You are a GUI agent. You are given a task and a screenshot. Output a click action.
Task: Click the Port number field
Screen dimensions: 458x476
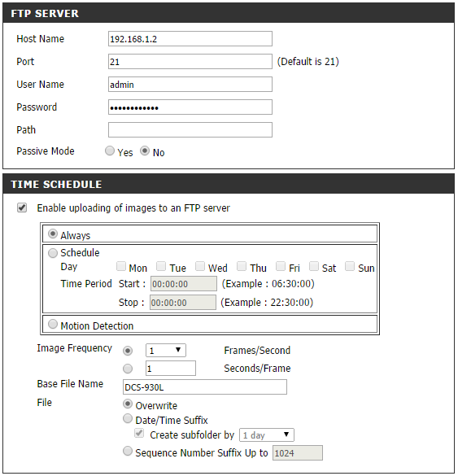(x=190, y=62)
